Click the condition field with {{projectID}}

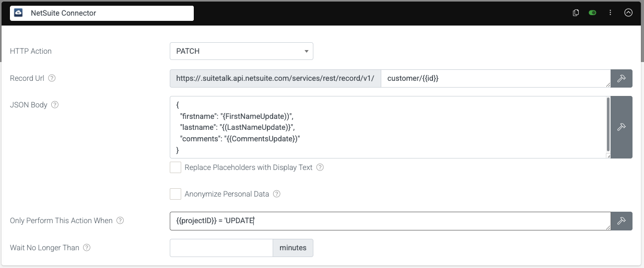click(390, 221)
